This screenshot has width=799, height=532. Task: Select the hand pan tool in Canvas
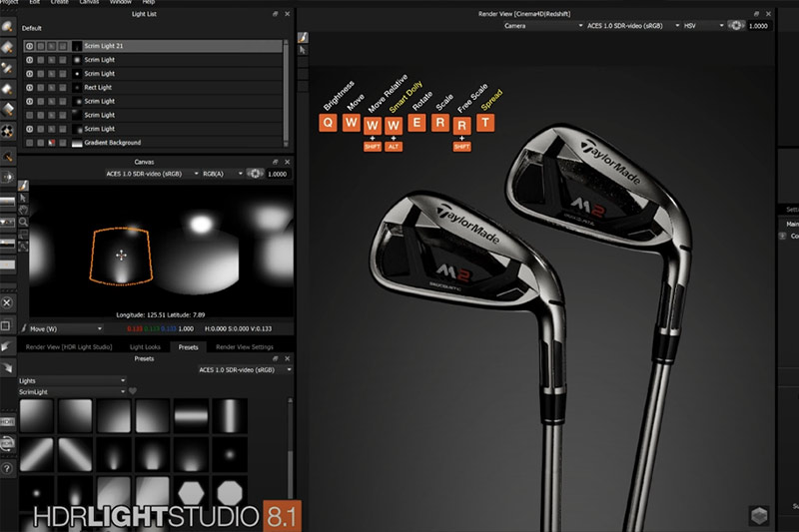pos(23,210)
